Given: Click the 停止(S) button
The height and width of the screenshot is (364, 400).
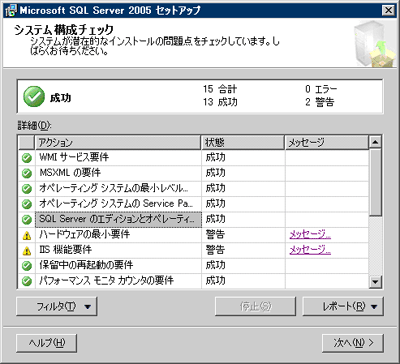Looking at the screenshot, I should click(x=255, y=306).
